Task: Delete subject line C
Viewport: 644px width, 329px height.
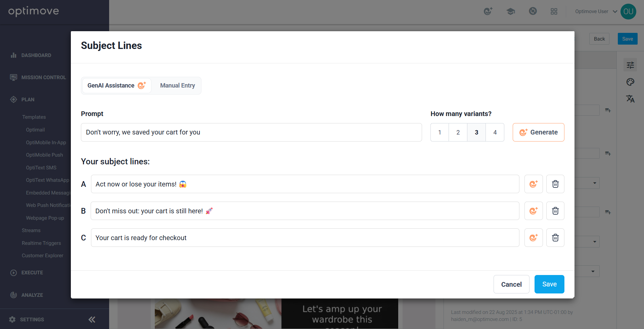Action: (x=555, y=238)
